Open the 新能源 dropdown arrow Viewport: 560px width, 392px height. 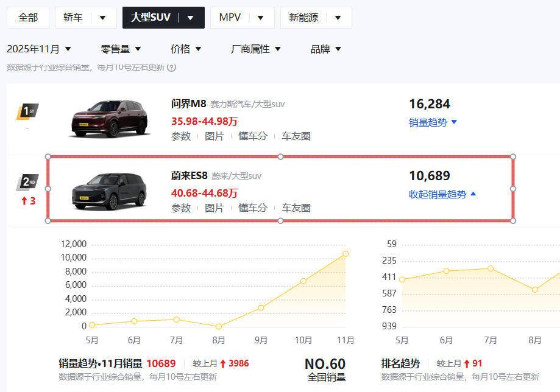click(x=339, y=17)
